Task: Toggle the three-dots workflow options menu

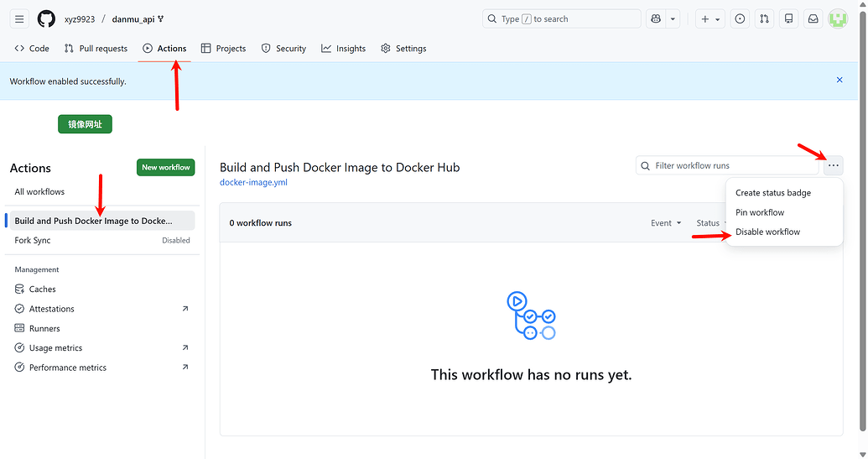Action: [x=833, y=165]
